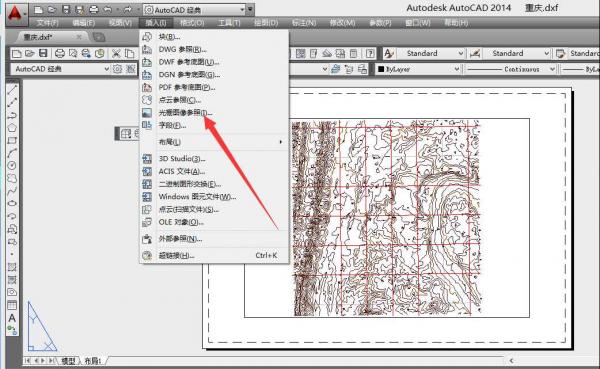Open the 视图(V) menu
This screenshot has height=369, width=600.
(120, 23)
